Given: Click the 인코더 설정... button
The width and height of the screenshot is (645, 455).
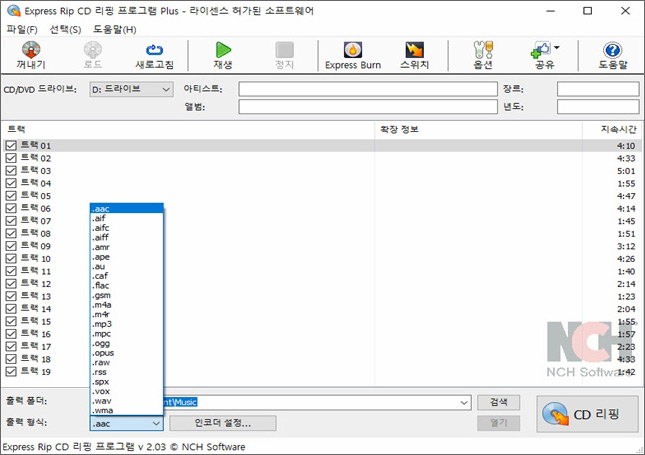Looking at the screenshot, I should [x=223, y=423].
